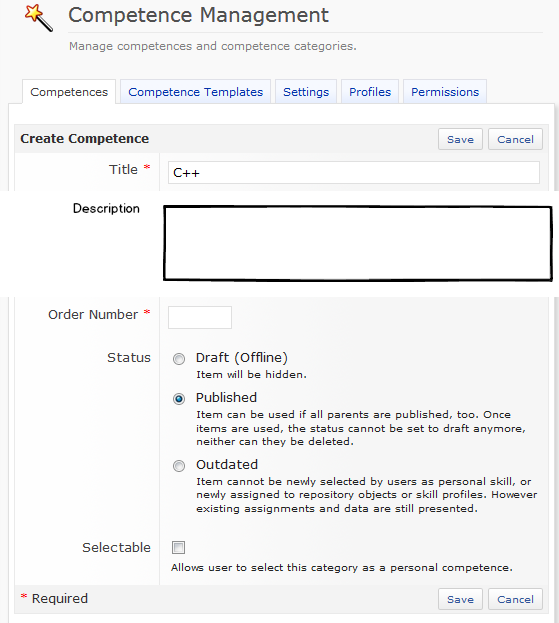Enable the Selectable checkbox
Screen dimensions: 559x623
click(x=178, y=548)
